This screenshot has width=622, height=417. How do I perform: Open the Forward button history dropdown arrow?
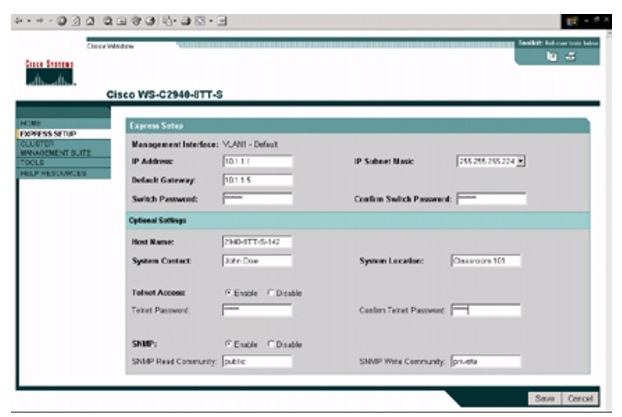coord(50,21)
